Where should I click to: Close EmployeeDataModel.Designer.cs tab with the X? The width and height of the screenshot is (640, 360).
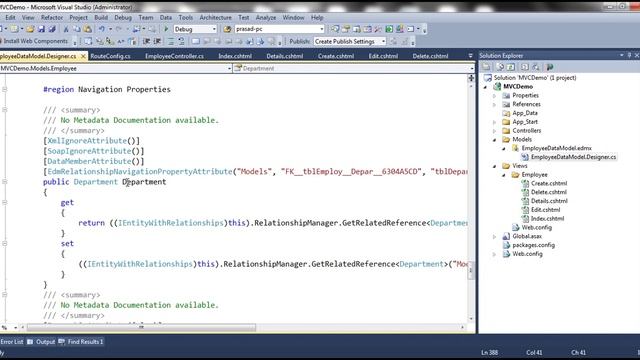83,56
